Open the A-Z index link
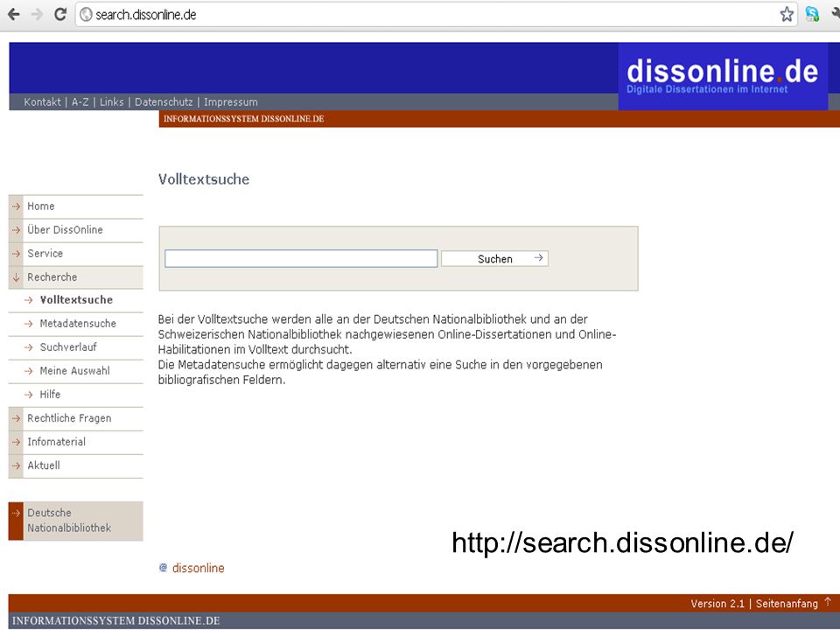Image resolution: width=840 pixels, height=630 pixels. pyautogui.click(x=80, y=101)
